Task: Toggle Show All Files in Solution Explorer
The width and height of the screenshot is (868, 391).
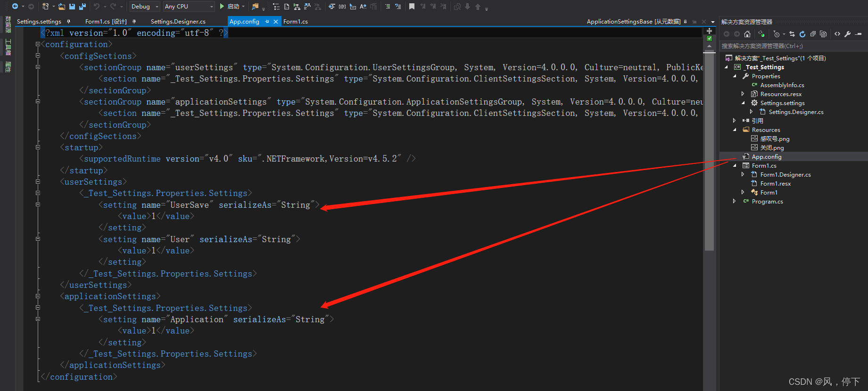Action: pos(823,34)
